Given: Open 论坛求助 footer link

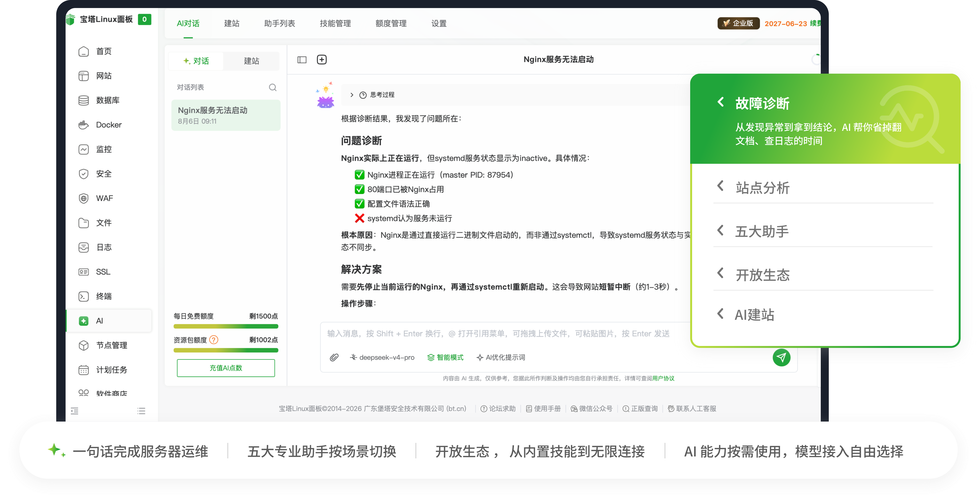Looking at the screenshot, I should point(498,409).
